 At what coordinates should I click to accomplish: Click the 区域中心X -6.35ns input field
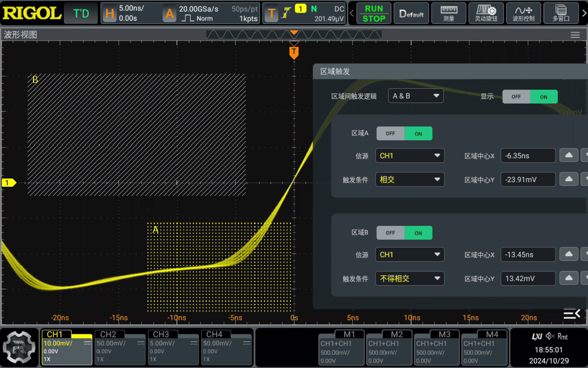pos(528,156)
